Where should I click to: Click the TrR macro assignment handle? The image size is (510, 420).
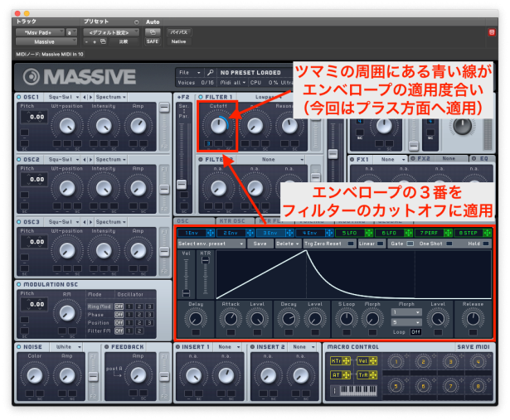tap(372, 374)
